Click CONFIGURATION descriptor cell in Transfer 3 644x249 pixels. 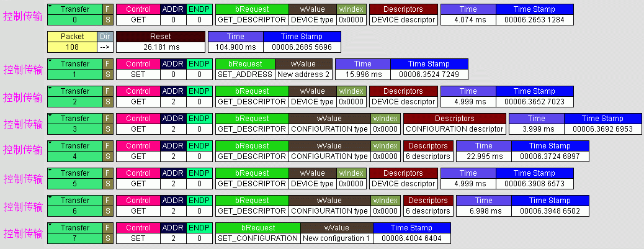click(x=454, y=129)
